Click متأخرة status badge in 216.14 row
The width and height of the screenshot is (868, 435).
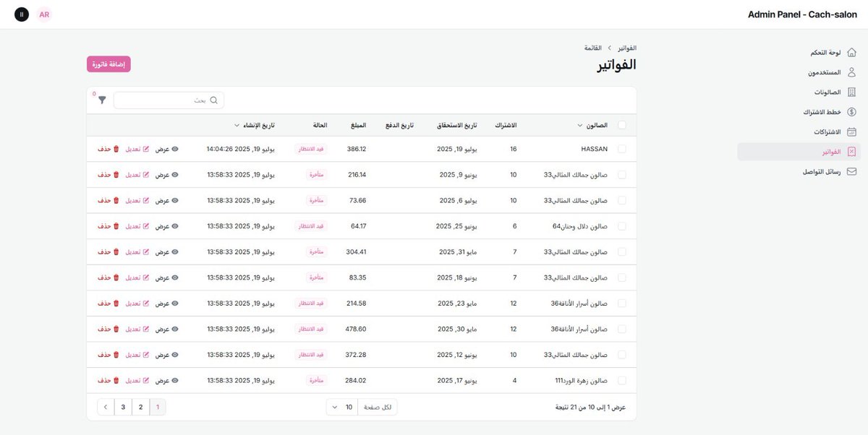click(317, 175)
